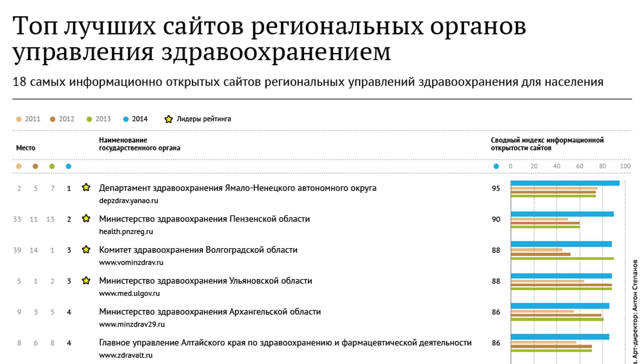Open the www.vominzdrav.ru link
The width and height of the screenshot is (644, 364).
point(131,262)
